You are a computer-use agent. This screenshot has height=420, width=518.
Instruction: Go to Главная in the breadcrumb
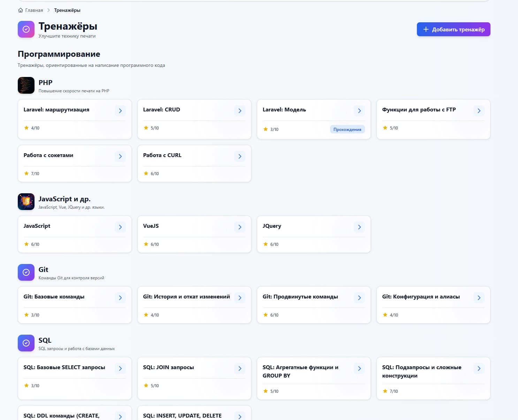pyautogui.click(x=34, y=10)
